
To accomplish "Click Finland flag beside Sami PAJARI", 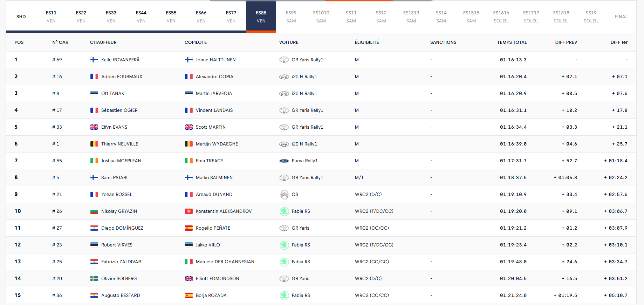I will tap(94, 177).
